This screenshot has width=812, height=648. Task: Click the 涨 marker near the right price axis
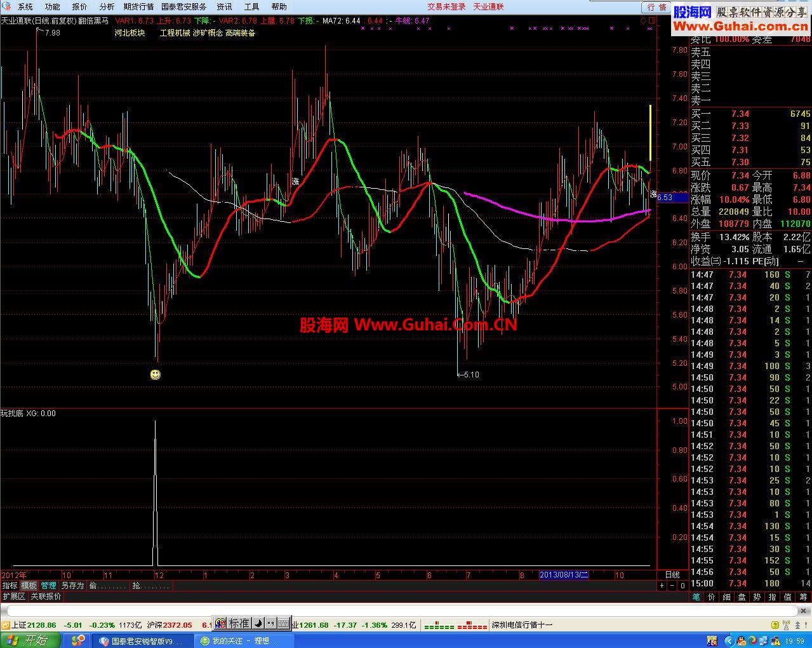click(x=653, y=195)
